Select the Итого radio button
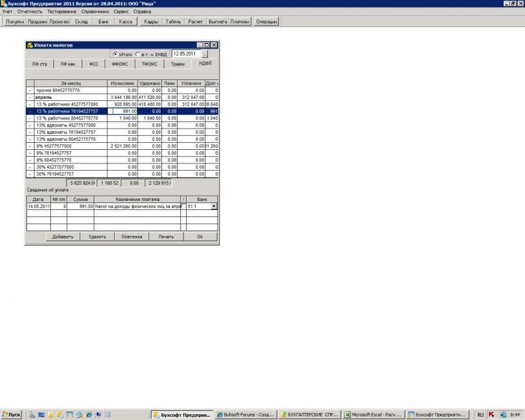 pyautogui.click(x=115, y=54)
